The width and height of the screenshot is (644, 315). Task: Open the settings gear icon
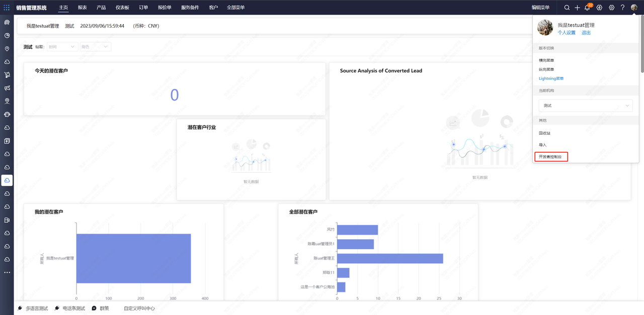(x=611, y=8)
